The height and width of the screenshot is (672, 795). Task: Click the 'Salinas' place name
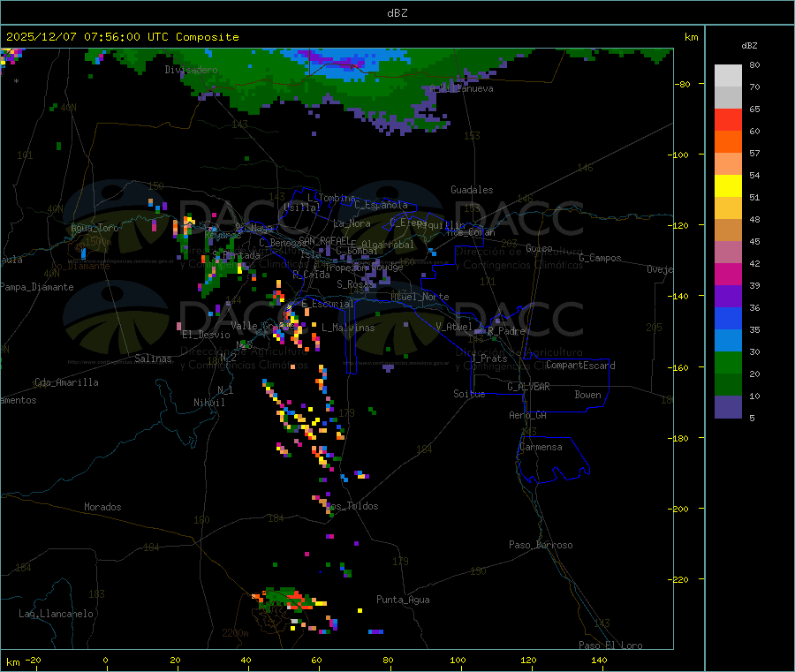153,359
